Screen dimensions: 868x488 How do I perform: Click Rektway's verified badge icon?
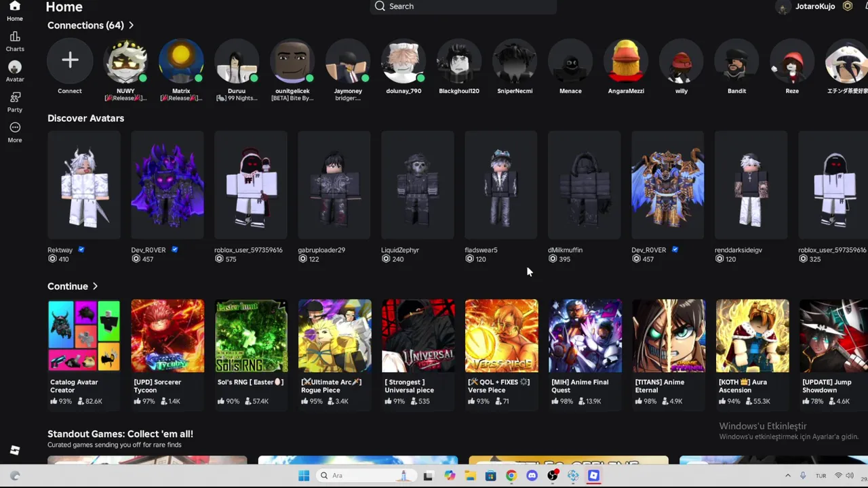coord(81,249)
